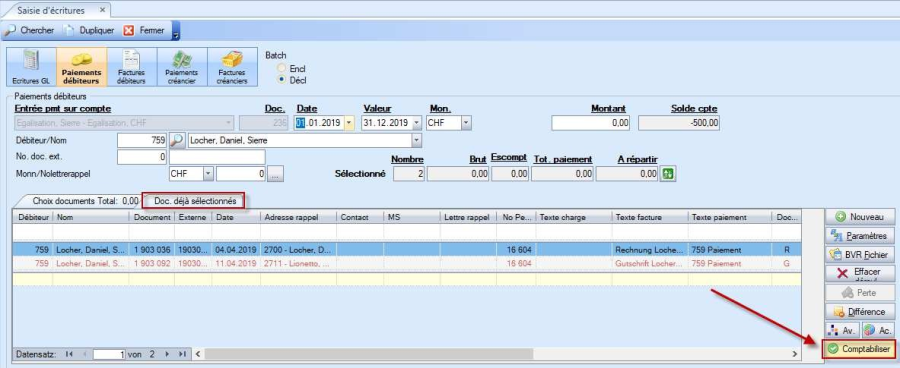Select the Paiements débiteurs mode

pos(82,67)
